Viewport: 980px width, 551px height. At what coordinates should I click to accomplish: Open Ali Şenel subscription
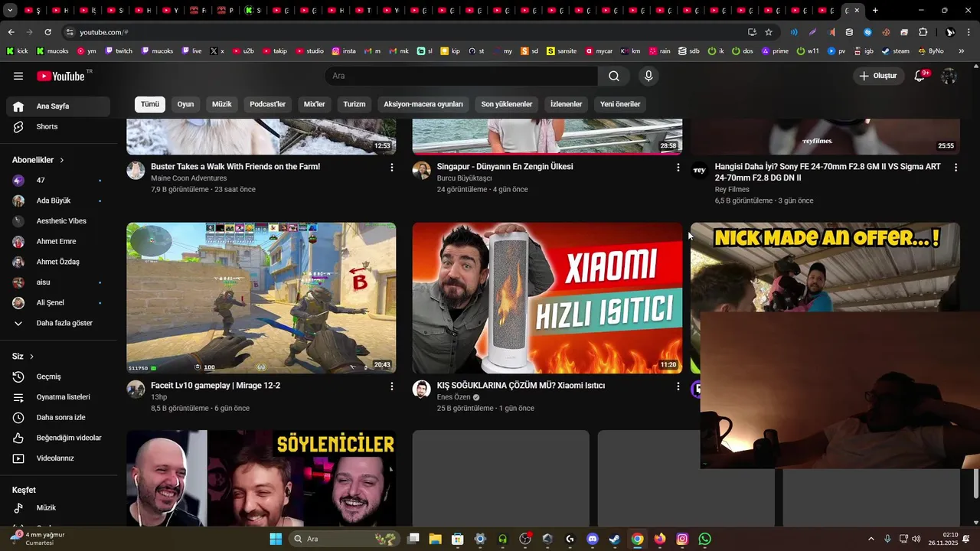click(x=58, y=303)
